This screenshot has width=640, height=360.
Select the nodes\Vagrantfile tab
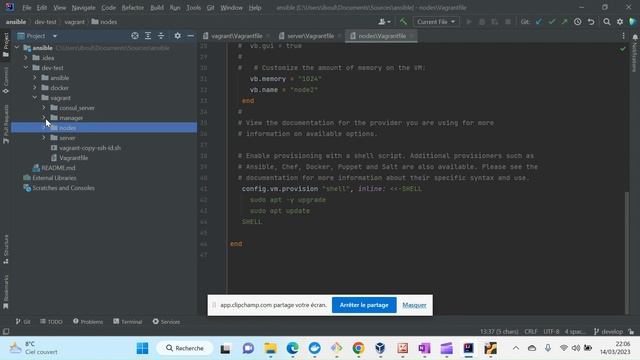tap(382, 36)
